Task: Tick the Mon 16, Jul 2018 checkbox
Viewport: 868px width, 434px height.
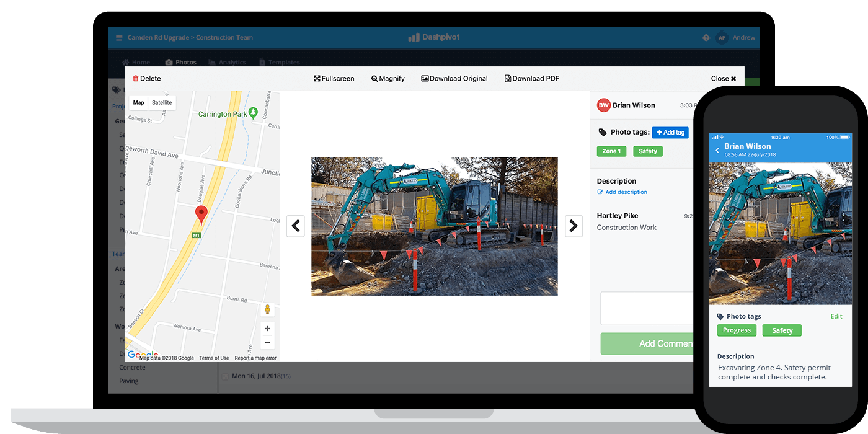Action: click(225, 376)
